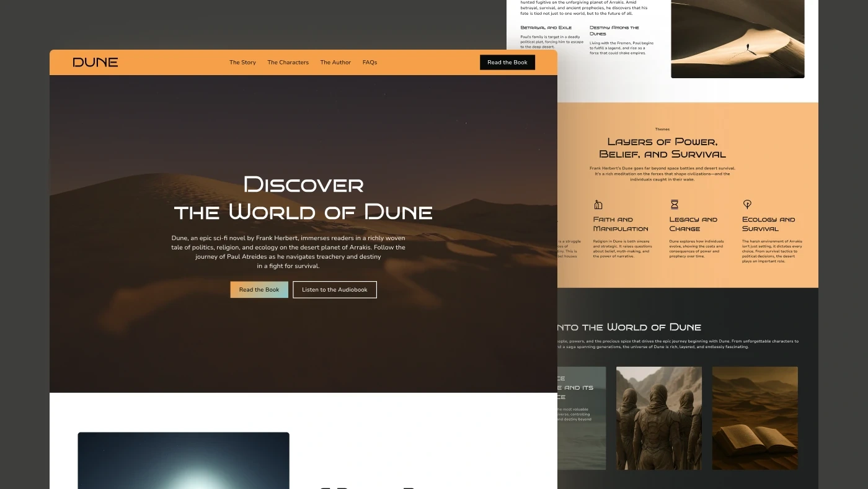Click the glowing planet image below the hero
Screen dimensions: 868x489
coord(184,460)
